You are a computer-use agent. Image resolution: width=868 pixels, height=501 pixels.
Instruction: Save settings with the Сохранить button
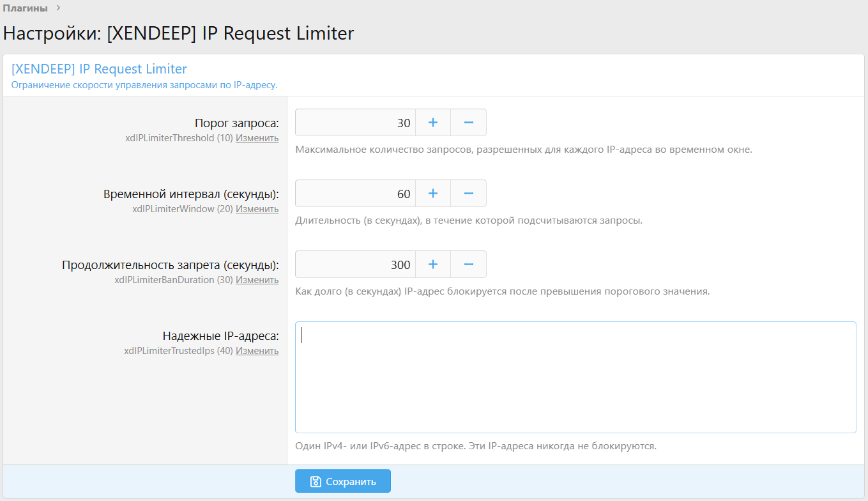(x=343, y=481)
